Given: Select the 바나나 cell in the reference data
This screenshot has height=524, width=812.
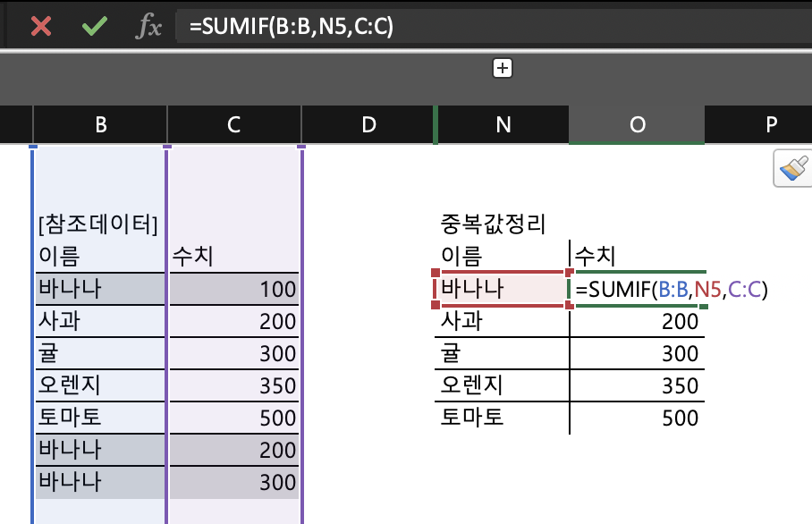Looking at the screenshot, I should pyautogui.click(x=99, y=291).
